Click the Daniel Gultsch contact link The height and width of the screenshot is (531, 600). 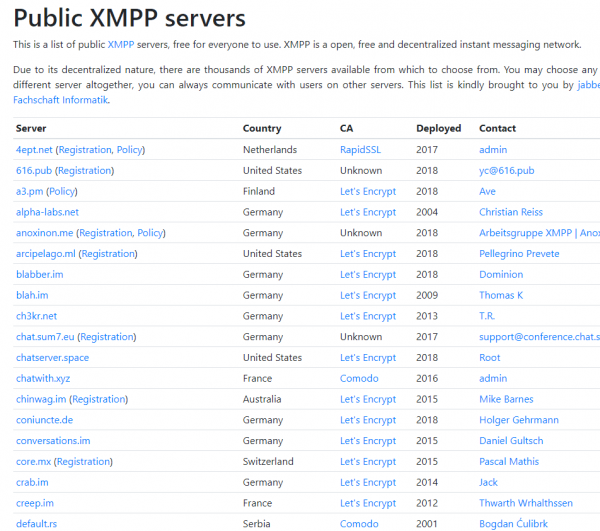511,441
